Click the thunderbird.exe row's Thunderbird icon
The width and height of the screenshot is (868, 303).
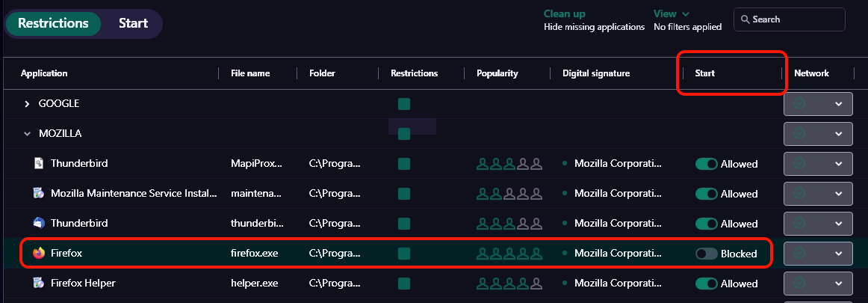(x=39, y=224)
